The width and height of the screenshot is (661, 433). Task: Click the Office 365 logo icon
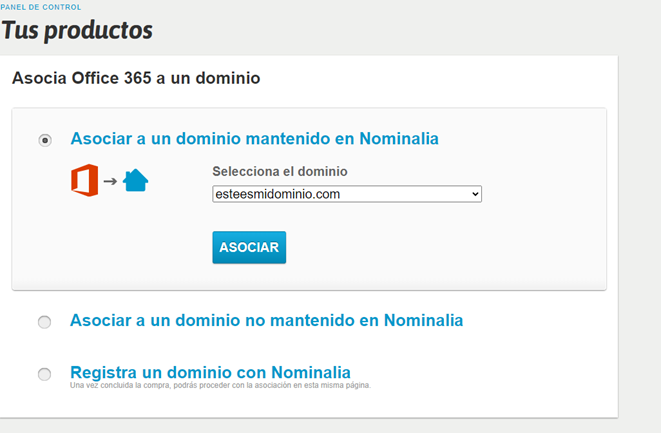pyautogui.click(x=85, y=180)
